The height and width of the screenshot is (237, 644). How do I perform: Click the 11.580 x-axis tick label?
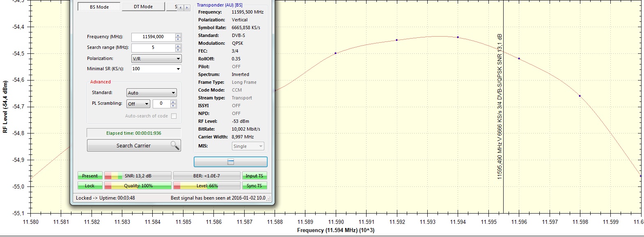(x=30, y=222)
